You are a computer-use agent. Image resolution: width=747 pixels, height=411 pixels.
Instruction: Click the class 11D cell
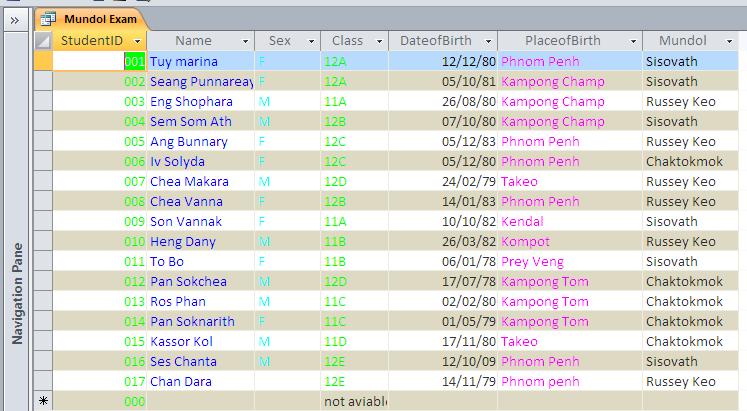pos(335,341)
